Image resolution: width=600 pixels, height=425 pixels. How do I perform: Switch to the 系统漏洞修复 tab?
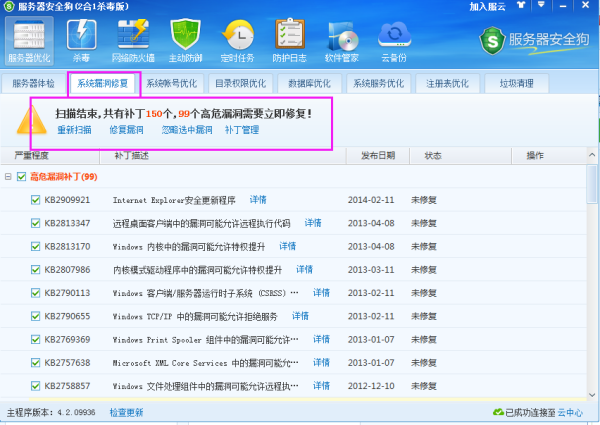pos(103,83)
